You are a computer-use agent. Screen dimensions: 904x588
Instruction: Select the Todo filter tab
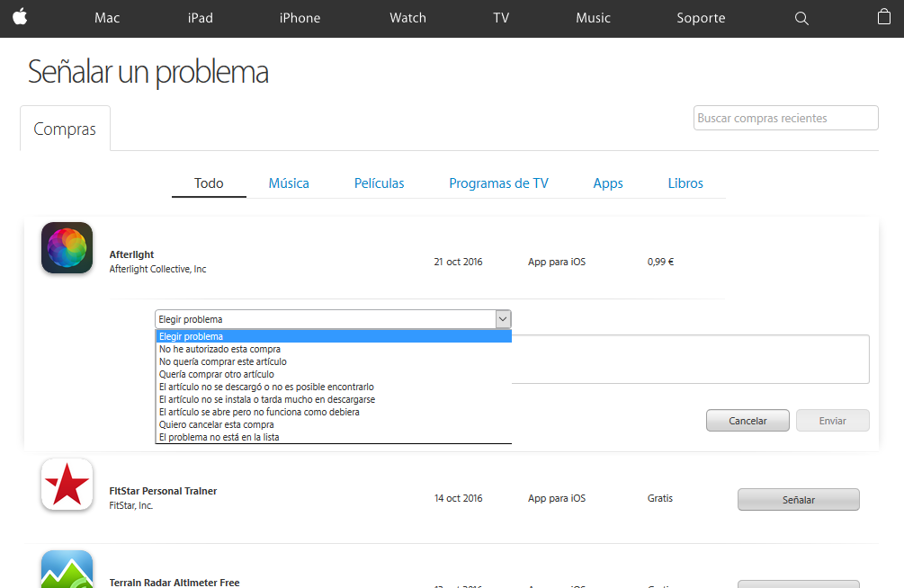point(209,183)
